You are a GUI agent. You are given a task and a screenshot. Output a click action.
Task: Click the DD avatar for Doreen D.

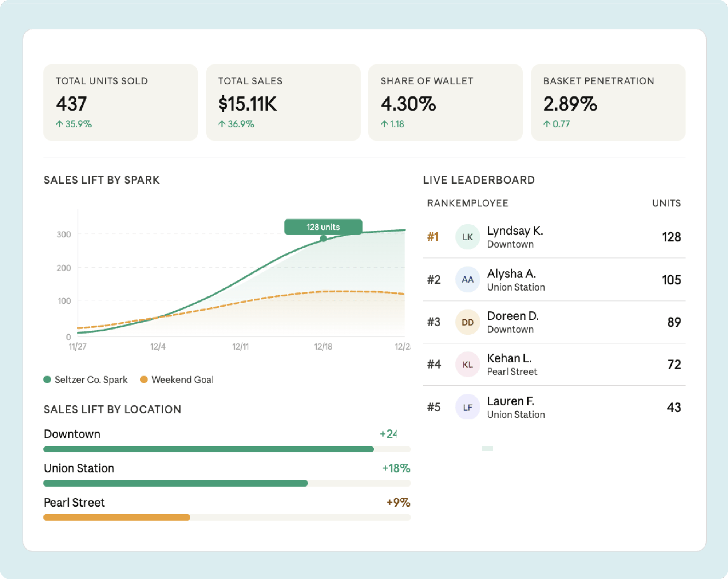point(467,322)
